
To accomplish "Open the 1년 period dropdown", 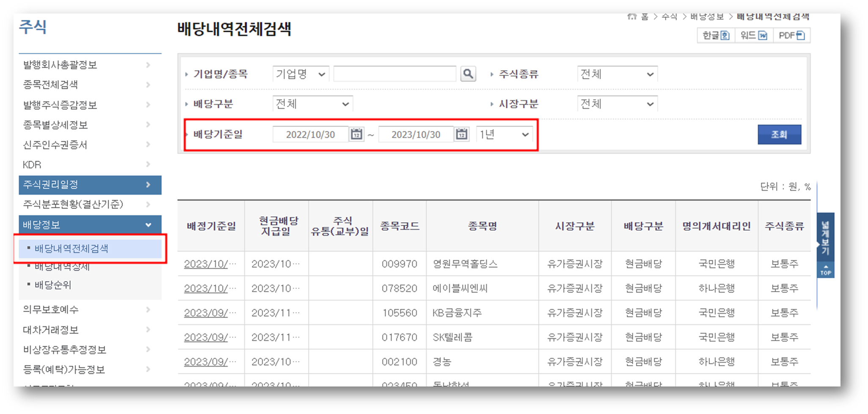I will click(x=504, y=135).
